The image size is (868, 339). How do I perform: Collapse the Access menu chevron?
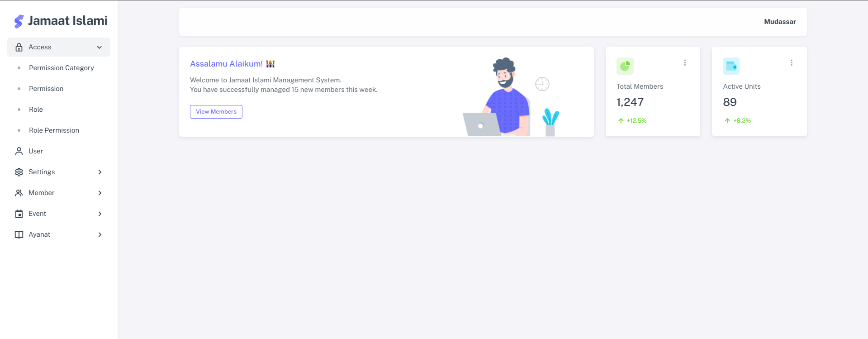click(100, 47)
